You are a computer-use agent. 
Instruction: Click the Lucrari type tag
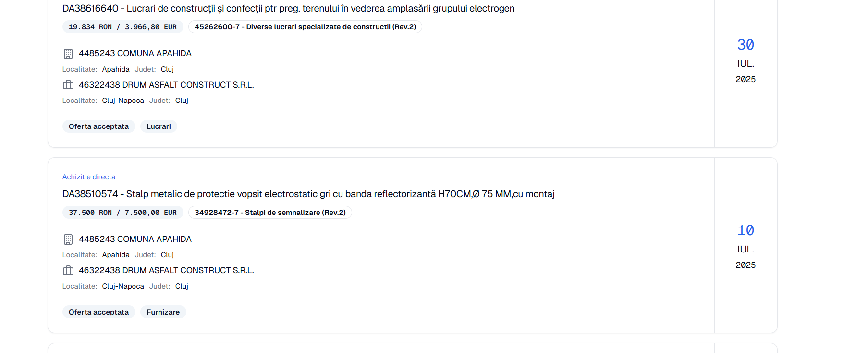click(159, 126)
